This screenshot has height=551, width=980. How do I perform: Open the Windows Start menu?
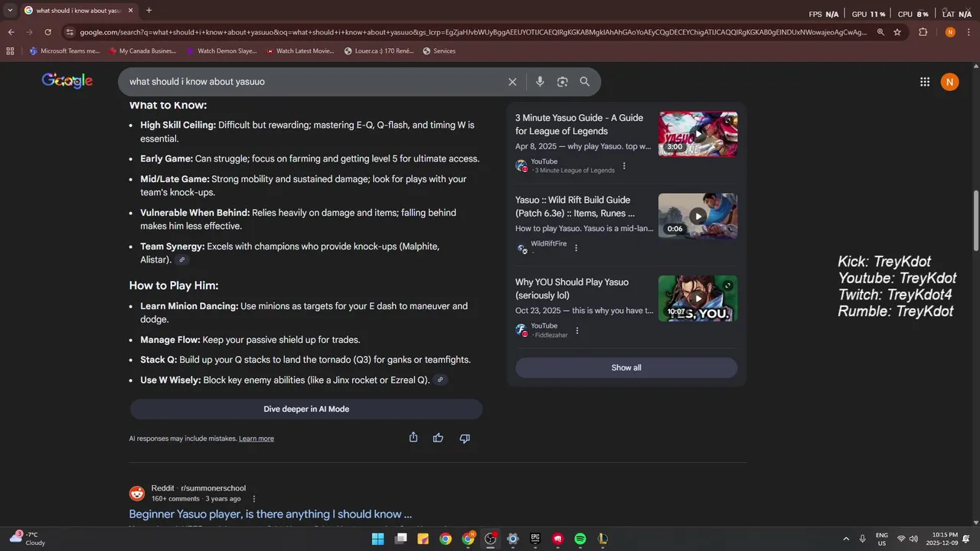pos(378,539)
